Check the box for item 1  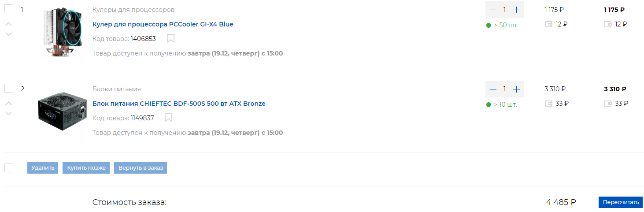coord(9,9)
